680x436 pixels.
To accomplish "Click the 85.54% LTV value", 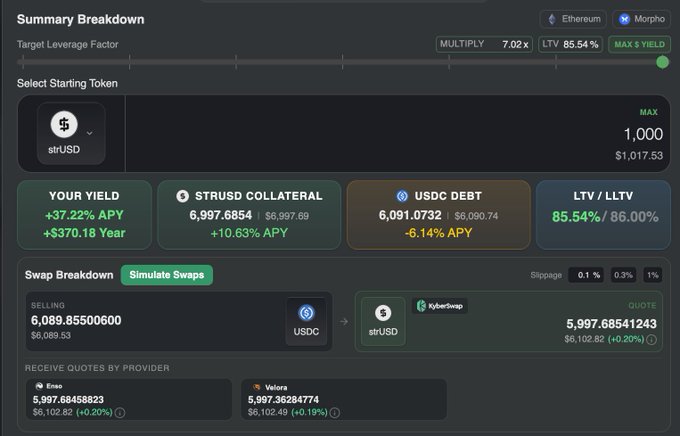I will click(576, 216).
